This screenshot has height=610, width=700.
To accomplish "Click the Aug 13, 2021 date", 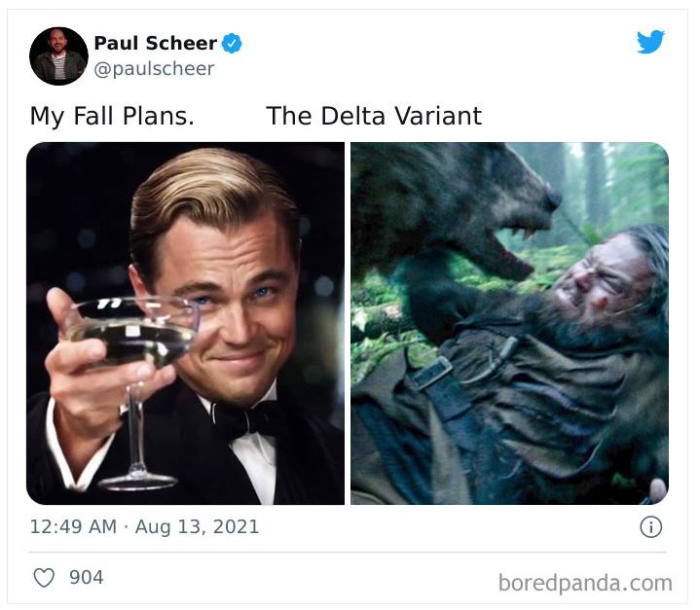I will point(198,527).
